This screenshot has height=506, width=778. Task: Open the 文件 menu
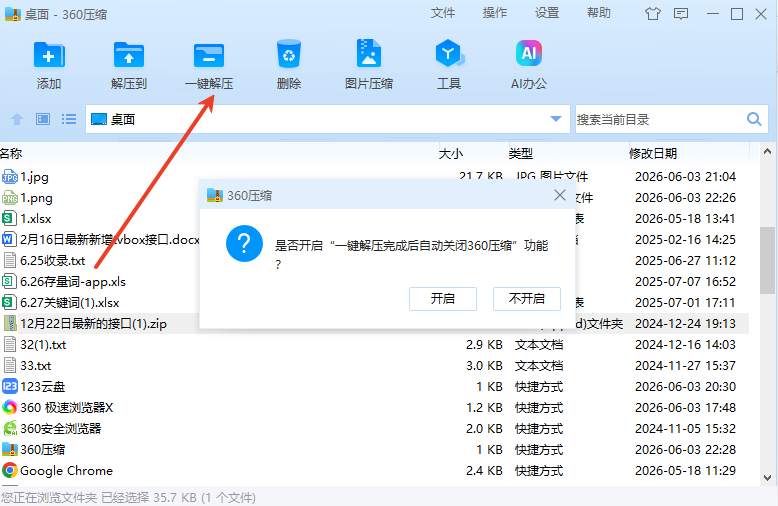click(443, 13)
